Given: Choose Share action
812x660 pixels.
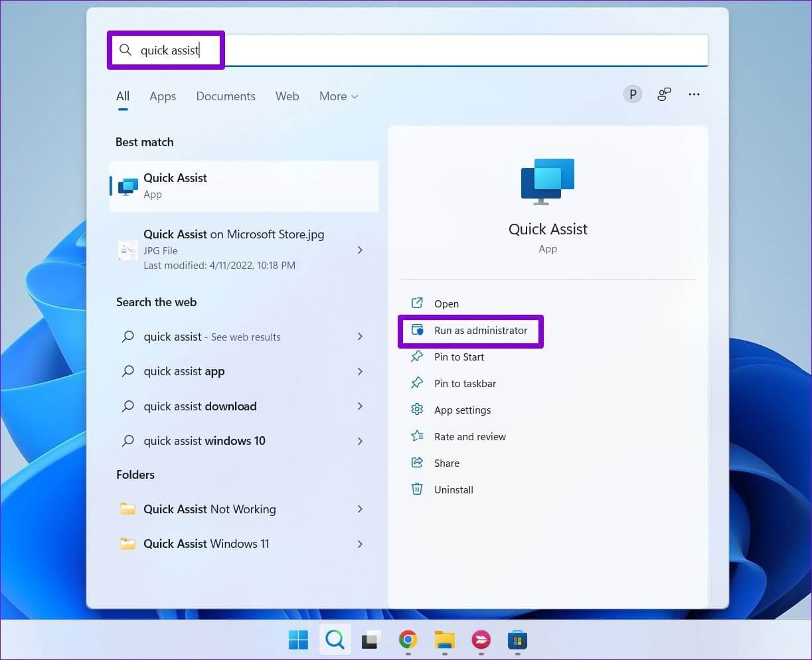Looking at the screenshot, I should (x=447, y=463).
